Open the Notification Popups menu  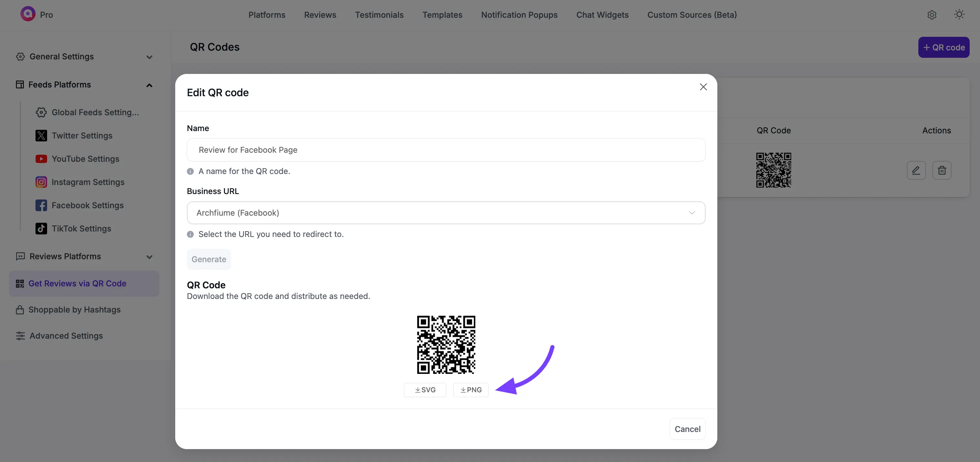(519, 15)
